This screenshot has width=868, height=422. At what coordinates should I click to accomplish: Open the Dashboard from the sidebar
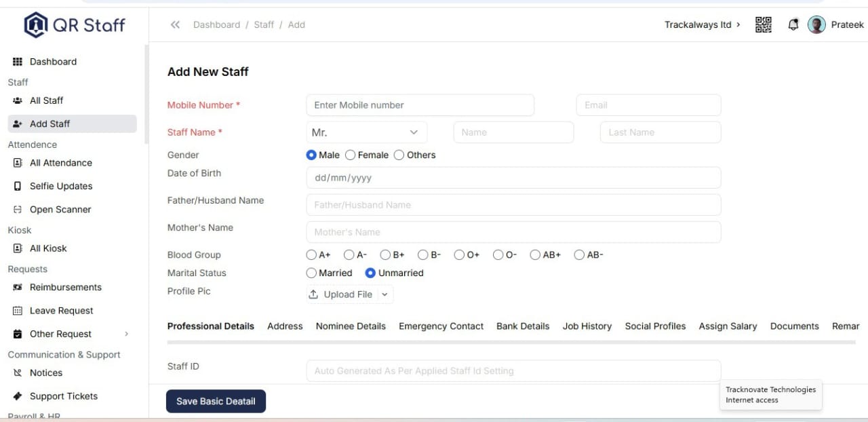point(53,61)
